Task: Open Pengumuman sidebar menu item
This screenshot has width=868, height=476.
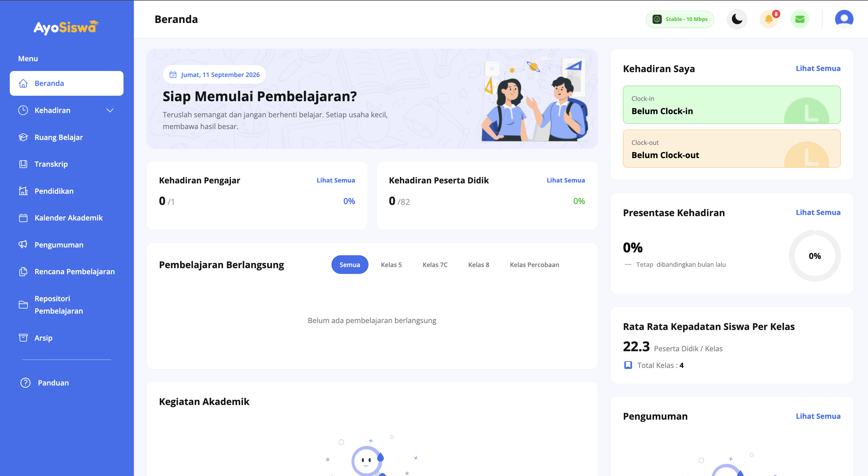Action: [66, 245]
